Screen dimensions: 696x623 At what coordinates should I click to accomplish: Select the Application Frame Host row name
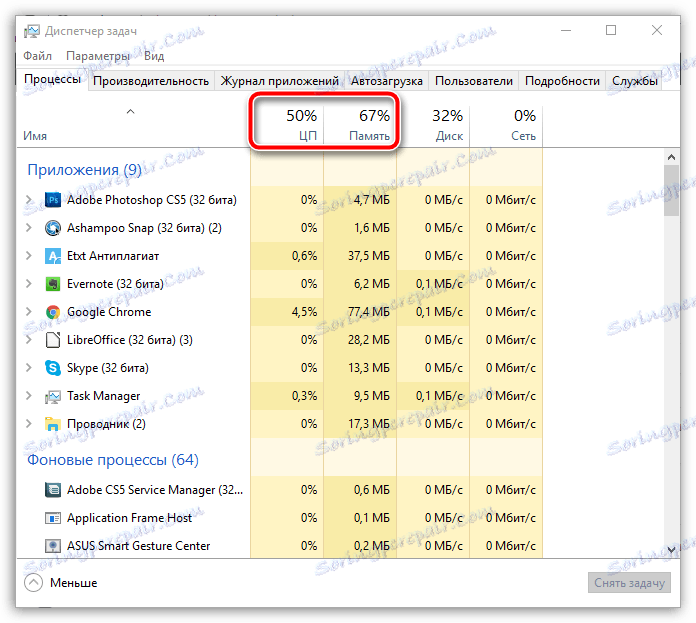129,518
